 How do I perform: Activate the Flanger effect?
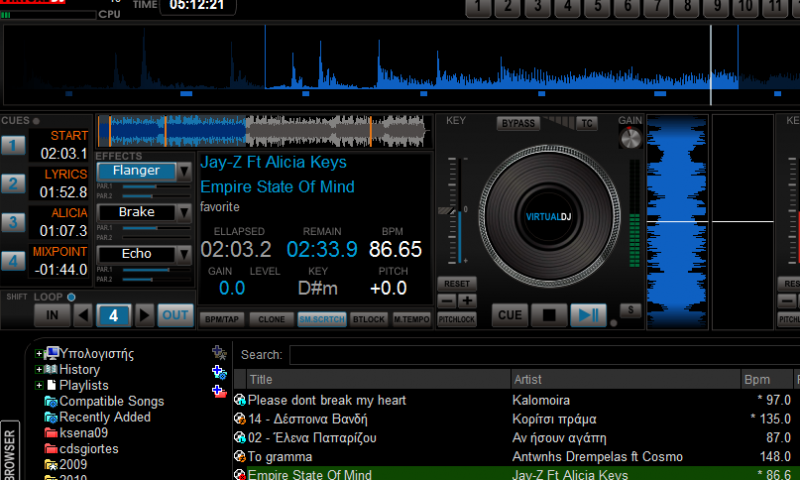pyautogui.click(x=136, y=171)
